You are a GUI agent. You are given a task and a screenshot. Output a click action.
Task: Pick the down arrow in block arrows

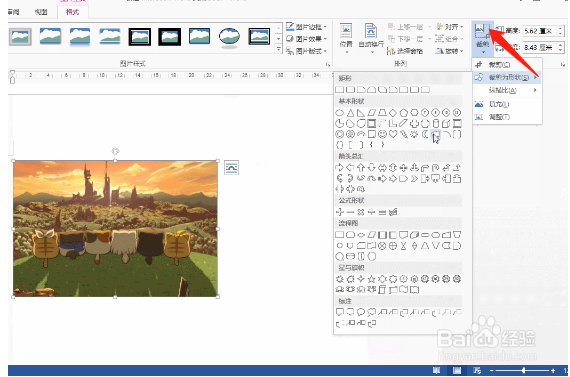tap(372, 168)
